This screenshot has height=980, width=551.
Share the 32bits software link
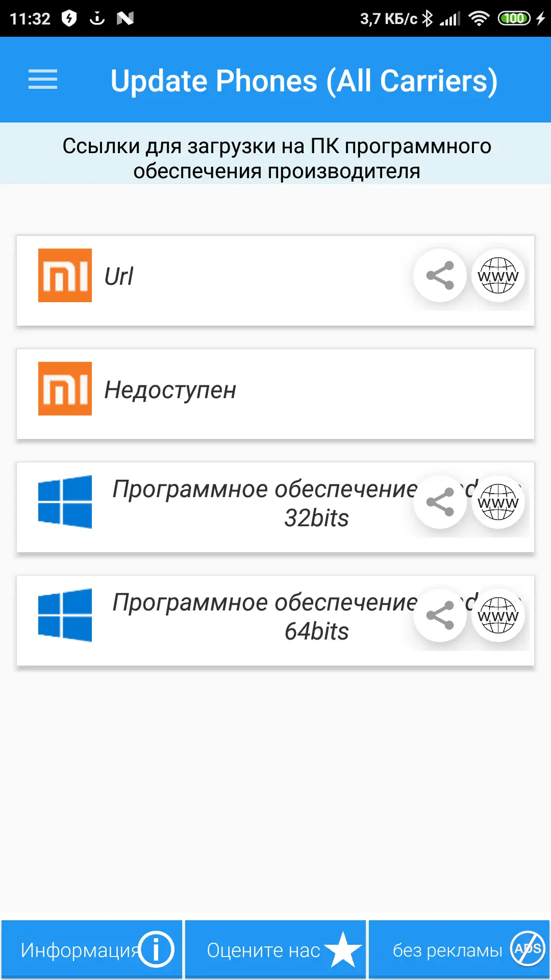coord(440,502)
